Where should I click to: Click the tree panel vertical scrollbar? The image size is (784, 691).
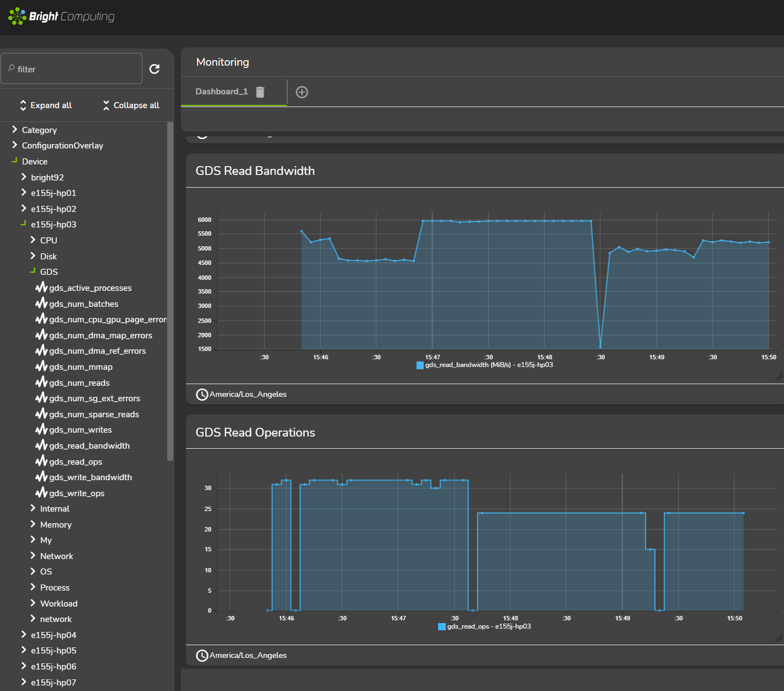(170, 291)
